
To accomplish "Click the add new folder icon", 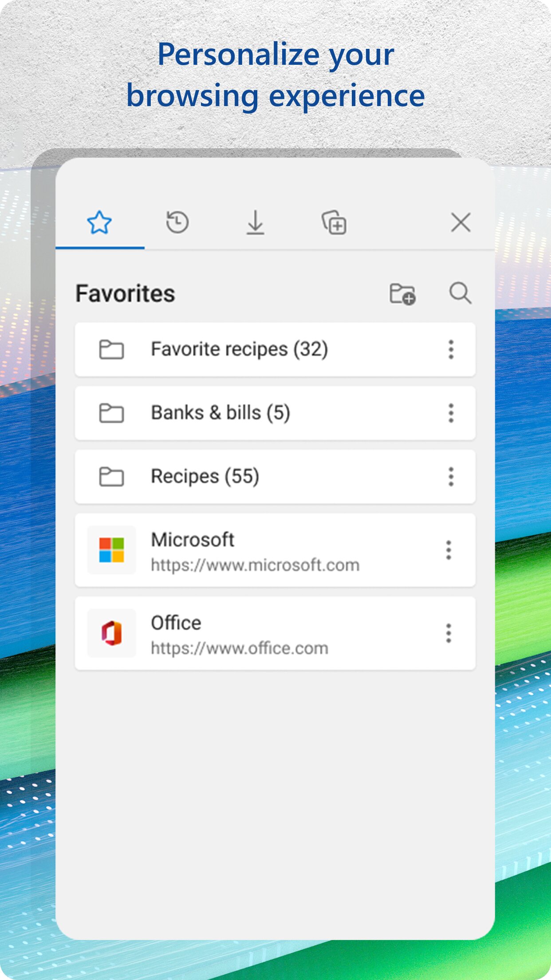I will click(402, 294).
